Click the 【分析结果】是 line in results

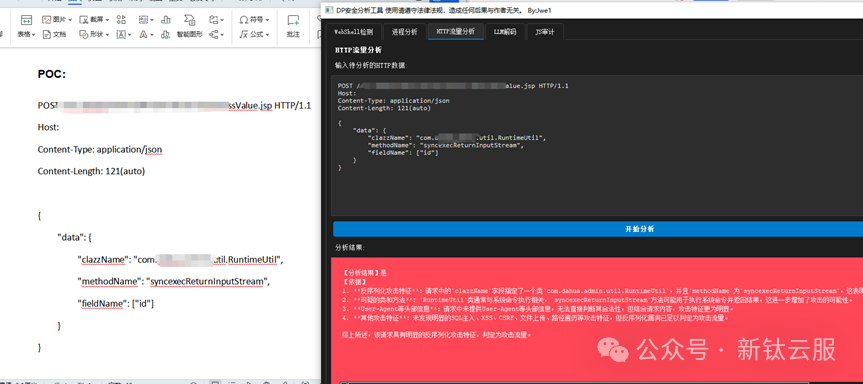click(x=364, y=273)
